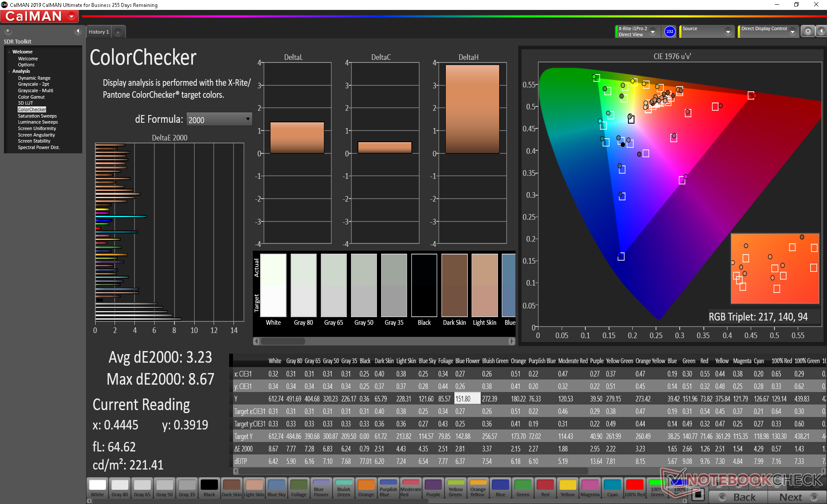Select Grayscale - 2pt analysis
The height and width of the screenshot is (504, 827).
[x=33, y=84]
